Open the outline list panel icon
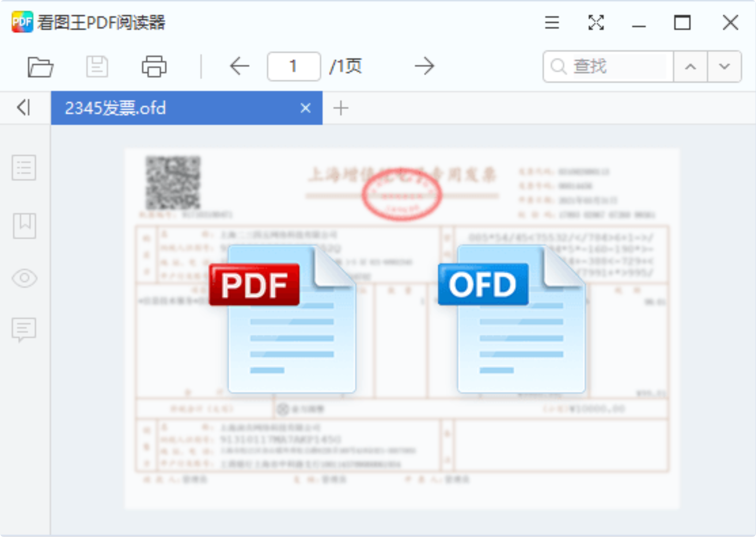Viewport: 756px width, 537px height. (24, 168)
